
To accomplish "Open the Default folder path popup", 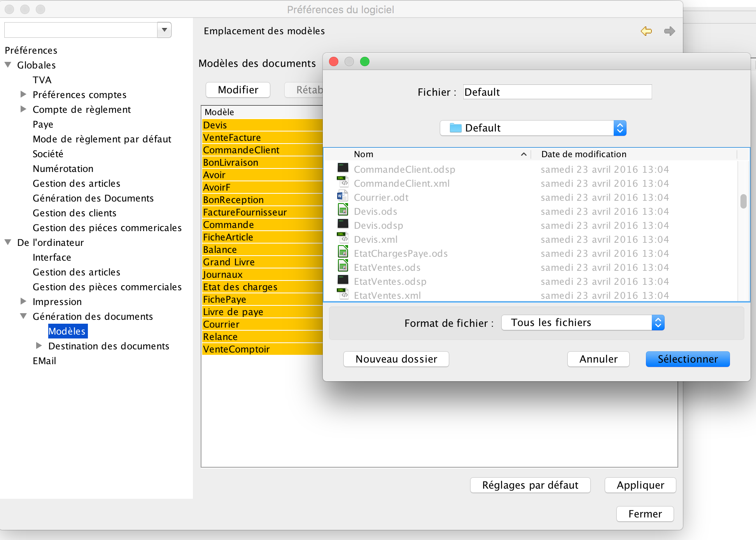I will point(619,128).
